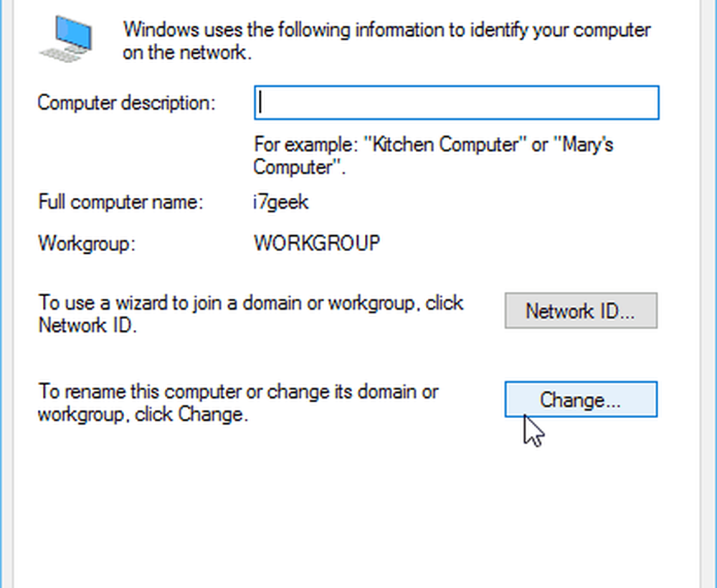The image size is (717, 588).
Task: Click the "Windows uses the following information" text
Action: 387,31
